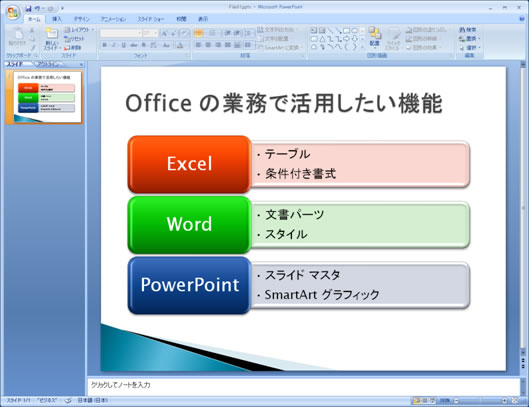Open the スライド ショー ribbon tab
The width and height of the screenshot is (529, 407).
click(x=151, y=19)
